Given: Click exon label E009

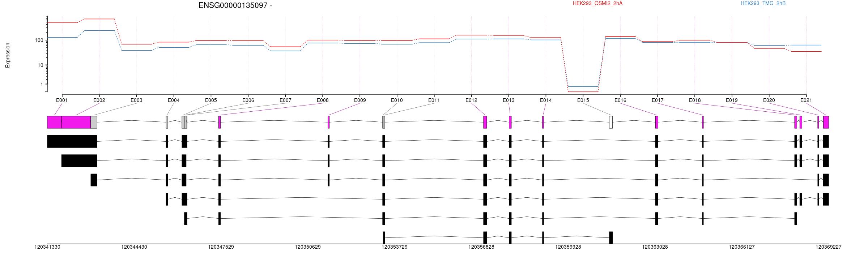Looking at the screenshot, I should (360, 100).
